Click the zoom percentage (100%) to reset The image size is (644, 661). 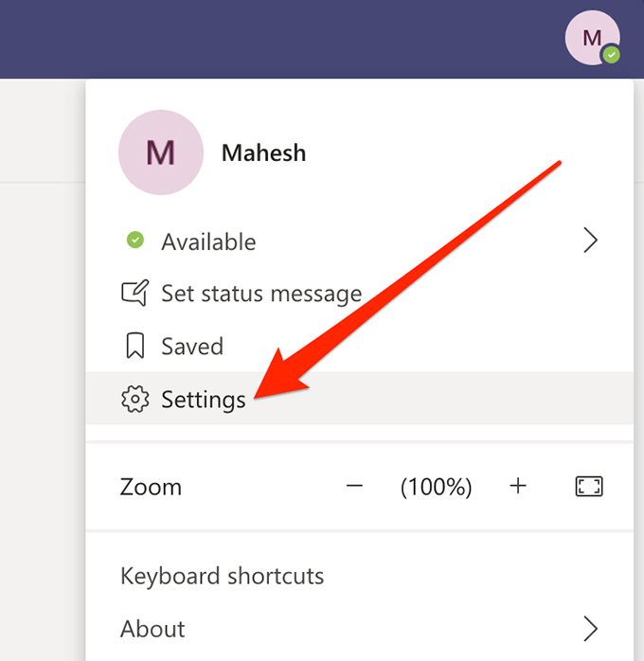[x=436, y=487]
